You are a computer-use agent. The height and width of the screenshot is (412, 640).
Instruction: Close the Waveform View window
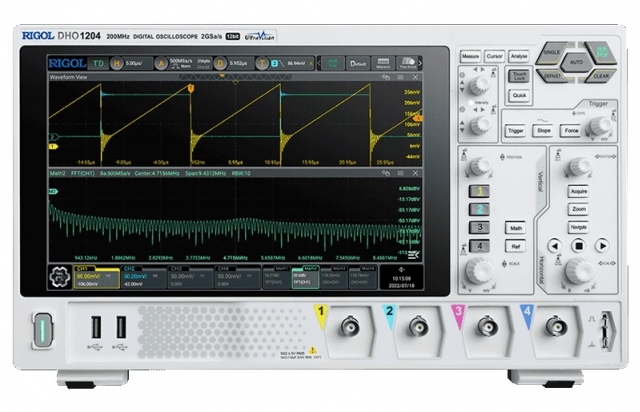pos(415,77)
